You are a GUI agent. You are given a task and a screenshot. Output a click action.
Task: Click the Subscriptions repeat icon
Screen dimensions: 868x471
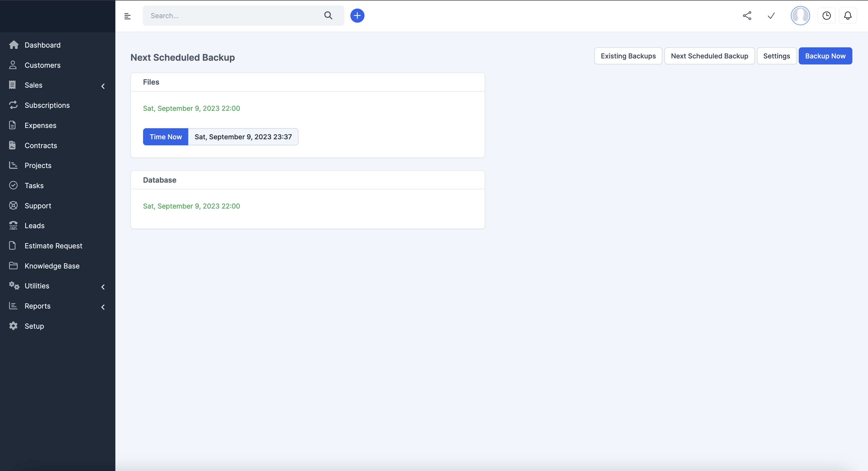point(13,105)
